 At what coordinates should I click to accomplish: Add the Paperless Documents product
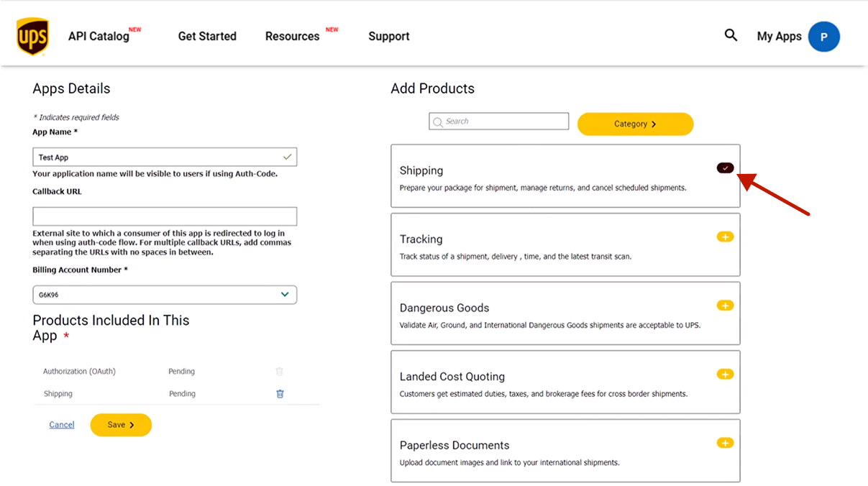725,443
